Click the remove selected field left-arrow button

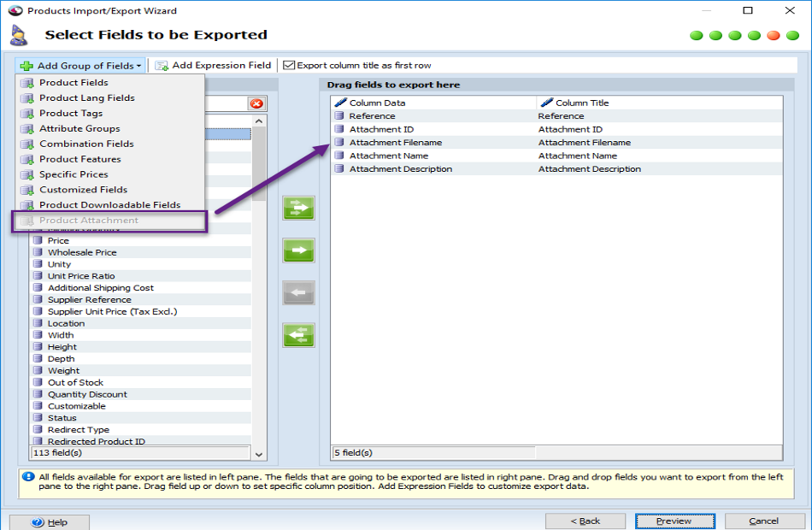298,292
